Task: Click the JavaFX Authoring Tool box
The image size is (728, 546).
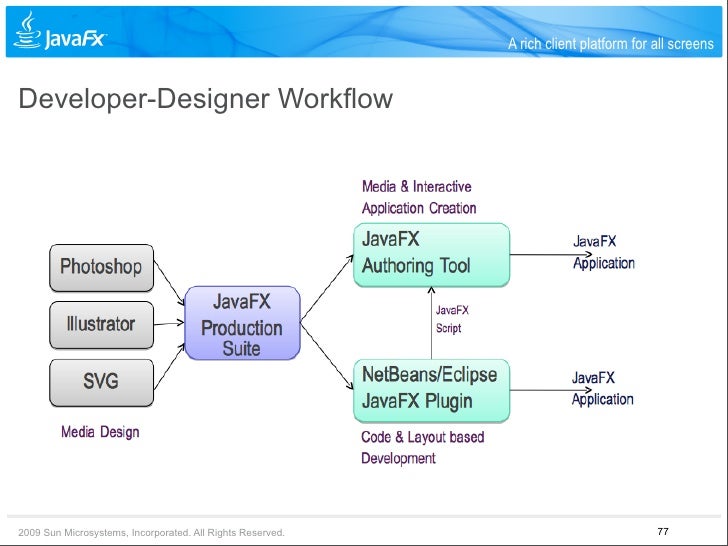Action: (431, 254)
